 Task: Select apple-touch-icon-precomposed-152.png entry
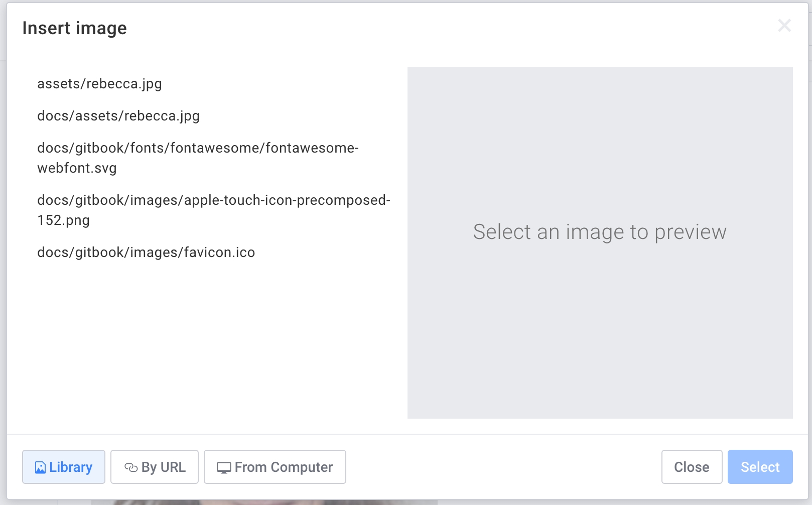pyautogui.click(x=213, y=210)
